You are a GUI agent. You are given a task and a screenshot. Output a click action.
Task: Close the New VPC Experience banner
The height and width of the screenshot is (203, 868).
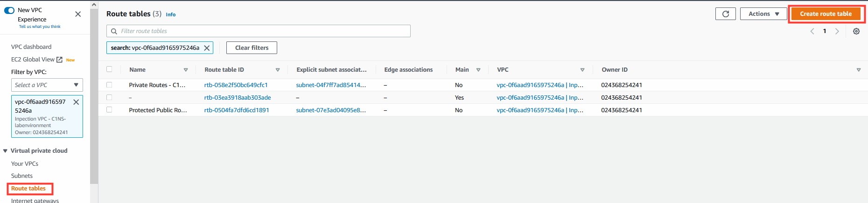click(78, 14)
